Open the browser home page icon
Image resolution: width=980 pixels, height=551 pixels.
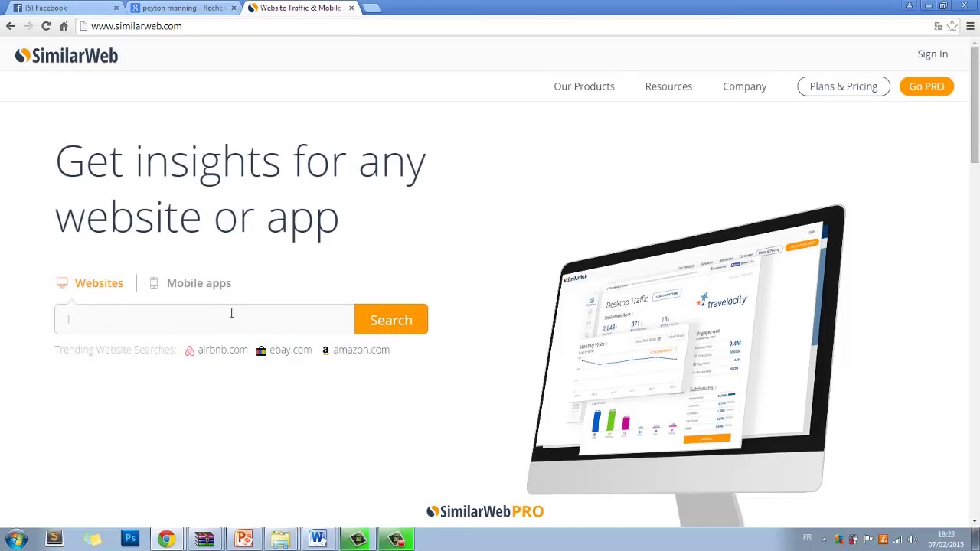click(x=64, y=26)
